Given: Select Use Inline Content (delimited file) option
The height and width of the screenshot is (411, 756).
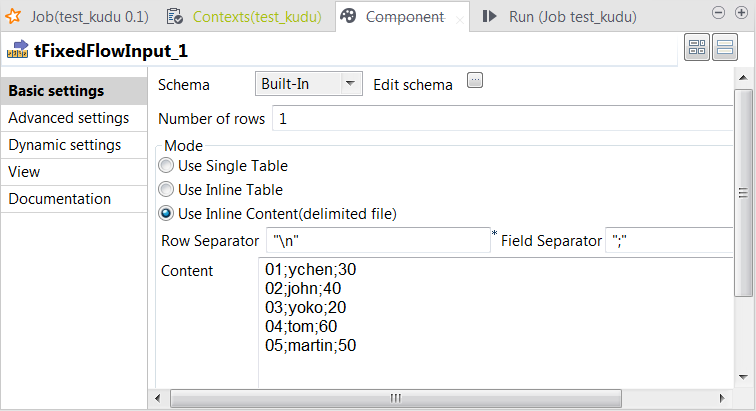Looking at the screenshot, I should [x=165, y=213].
